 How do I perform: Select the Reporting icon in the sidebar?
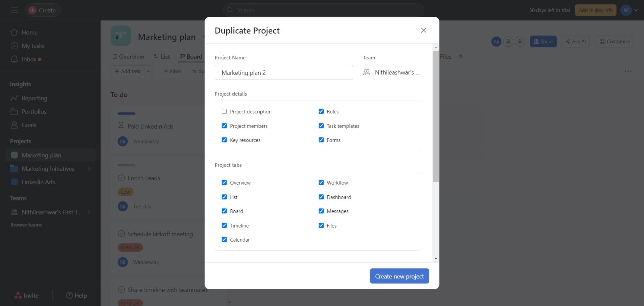click(14, 98)
